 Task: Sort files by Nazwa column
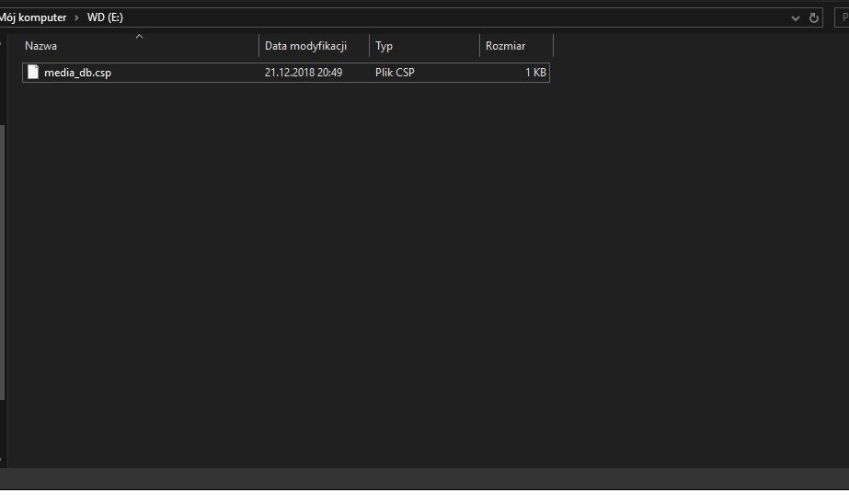pos(140,45)
